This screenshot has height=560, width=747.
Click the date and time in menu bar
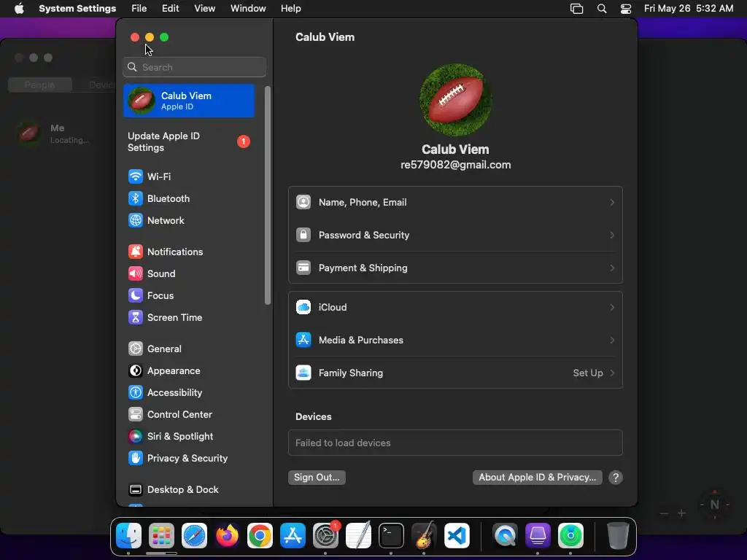point(689,9)
